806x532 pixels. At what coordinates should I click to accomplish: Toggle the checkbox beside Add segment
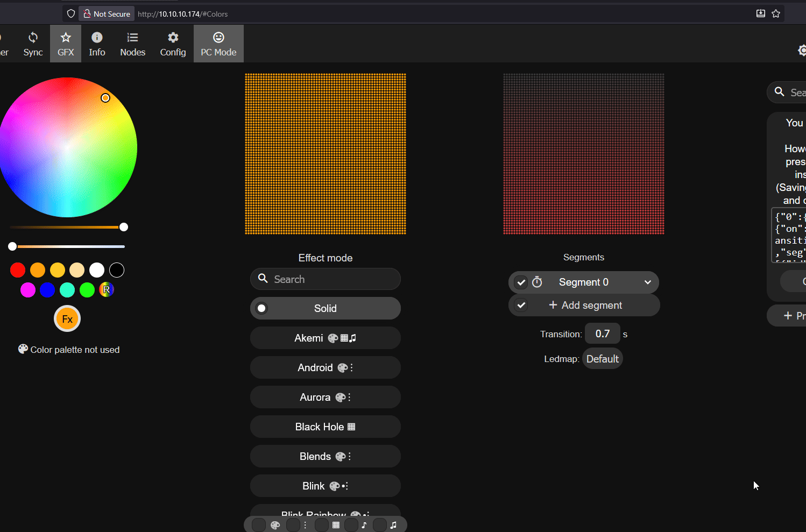coord(521,306)
